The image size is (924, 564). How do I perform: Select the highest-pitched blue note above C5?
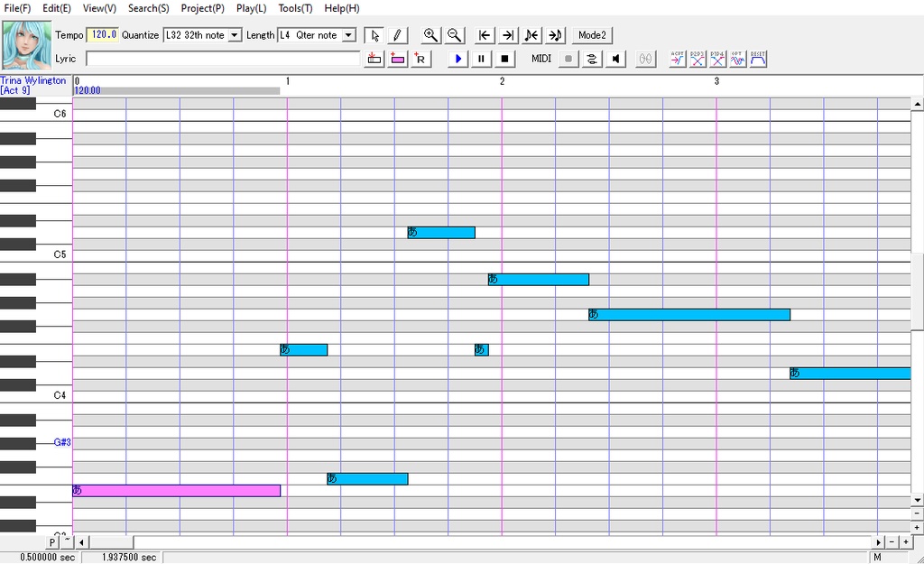pos(441,232)
